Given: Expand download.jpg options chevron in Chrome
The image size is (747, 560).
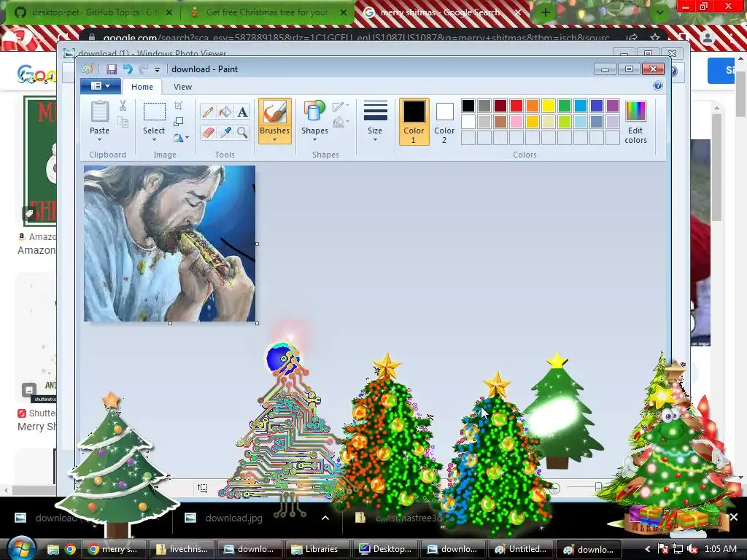Looking at the screenshot, I should pyautogui.click(x=325, y=518).
